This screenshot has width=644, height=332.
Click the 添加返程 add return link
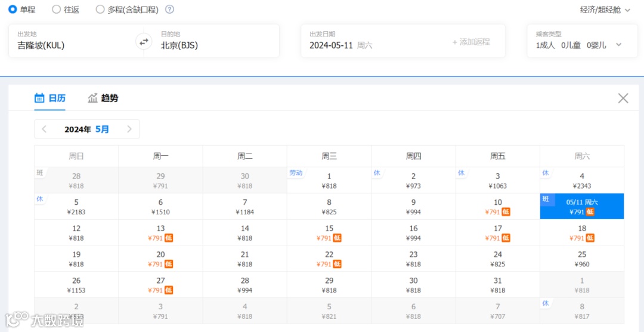(470, 42)
